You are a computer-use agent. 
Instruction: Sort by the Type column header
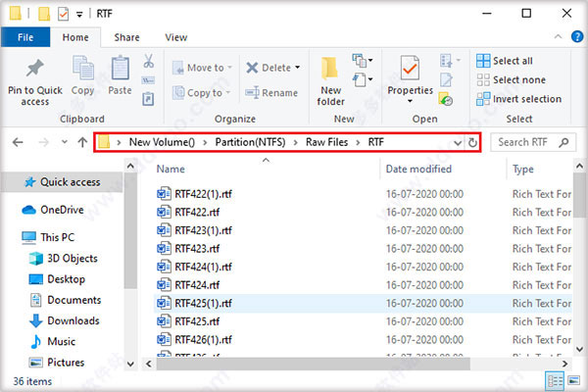pos(522,170)
